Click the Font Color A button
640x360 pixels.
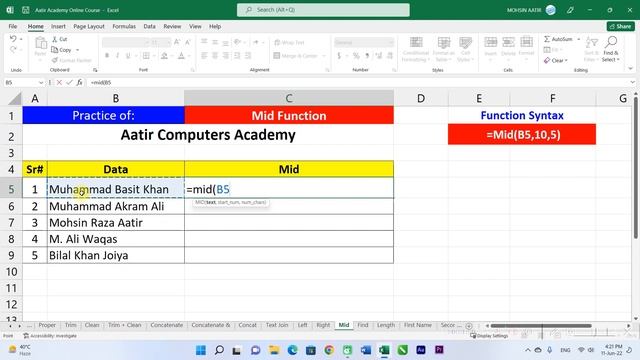[181, 56]
